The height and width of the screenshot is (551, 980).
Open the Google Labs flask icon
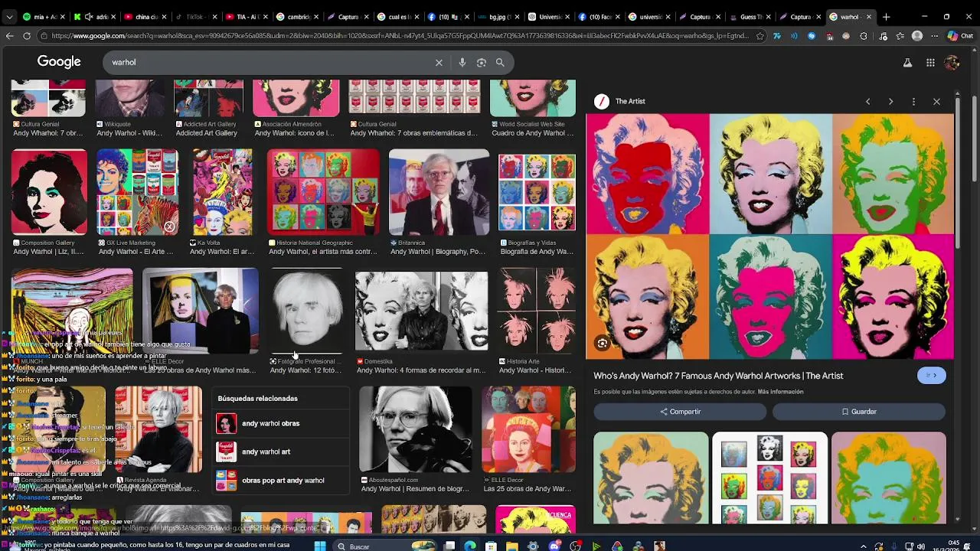tap(907, 63)
